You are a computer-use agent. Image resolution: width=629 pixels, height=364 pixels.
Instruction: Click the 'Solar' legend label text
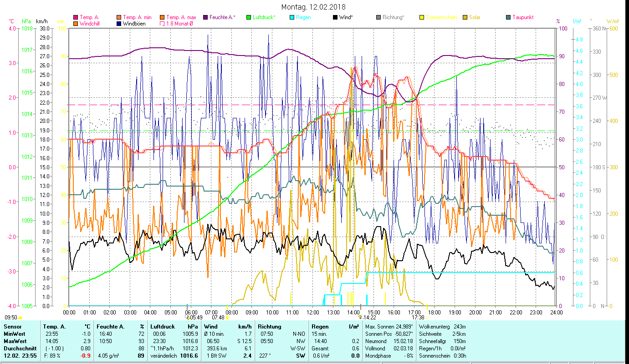[475, 18]
